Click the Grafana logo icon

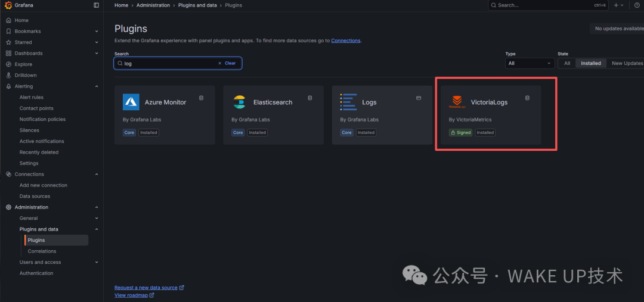point(8,5)
